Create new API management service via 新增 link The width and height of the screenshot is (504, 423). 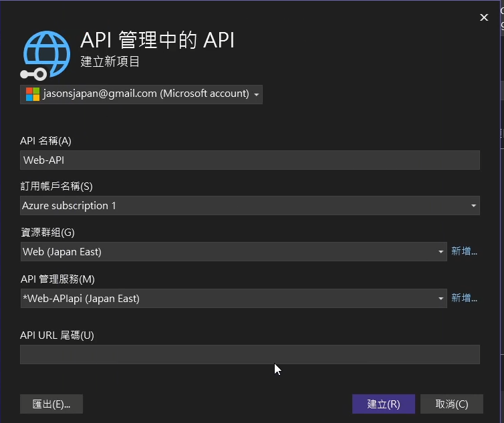464,298
